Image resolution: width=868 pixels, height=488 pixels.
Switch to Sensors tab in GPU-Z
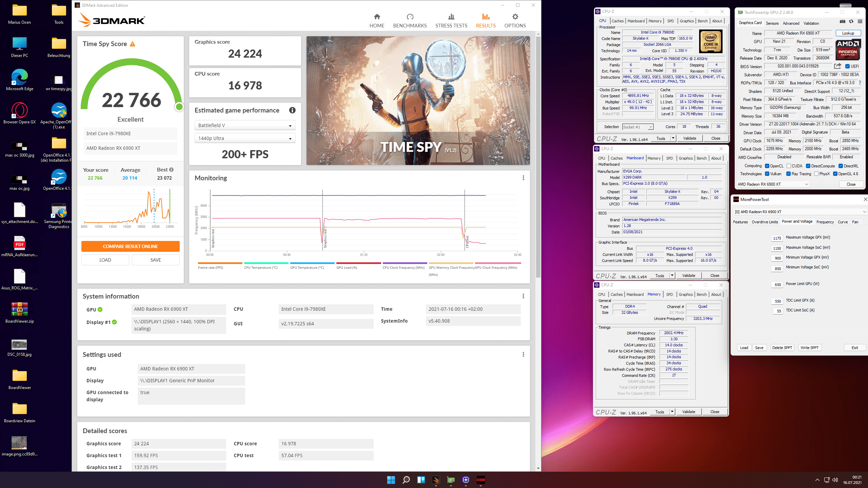tap(772, 23)
